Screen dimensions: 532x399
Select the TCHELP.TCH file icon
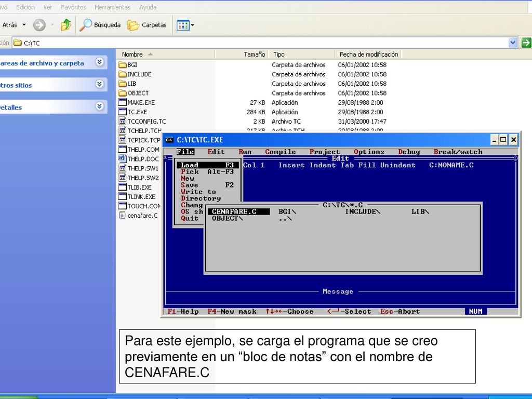tap(123, 130)
